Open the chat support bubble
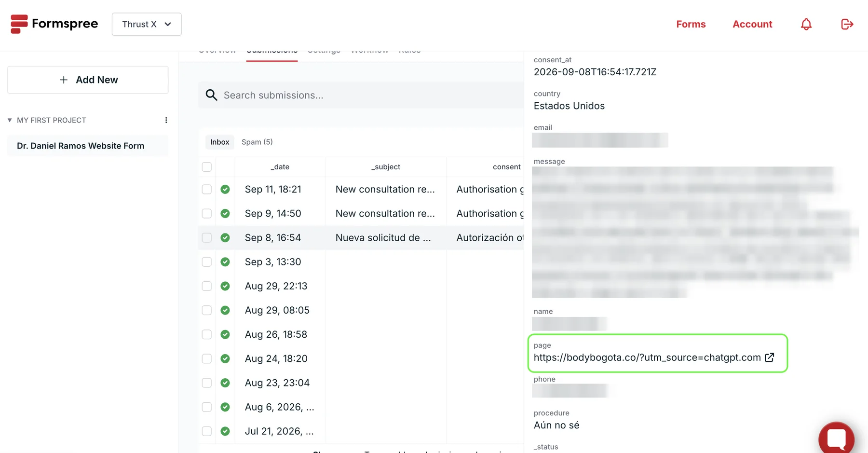 click(x=837, y=438)
